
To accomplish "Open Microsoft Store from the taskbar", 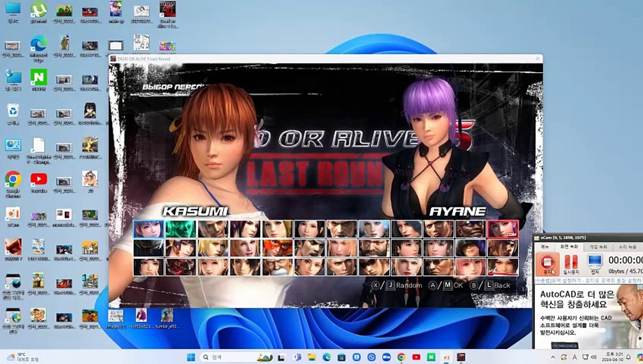I will [342, 357].
